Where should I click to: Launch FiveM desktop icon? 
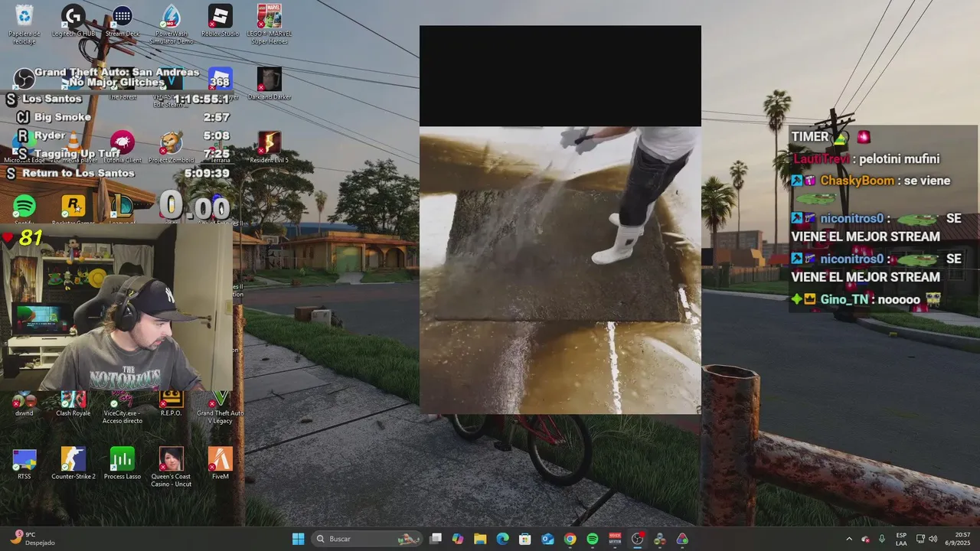220,464
